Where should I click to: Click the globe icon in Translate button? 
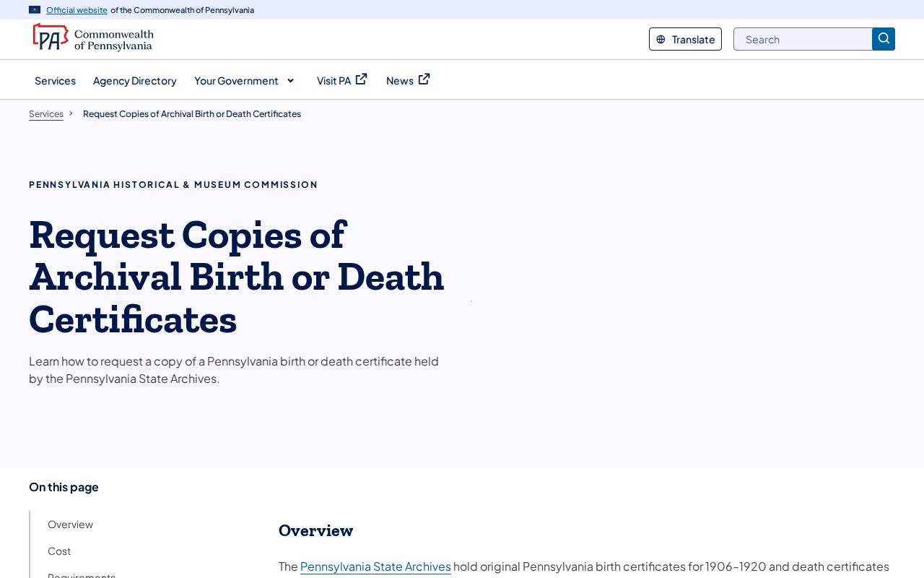coord(661,40)
